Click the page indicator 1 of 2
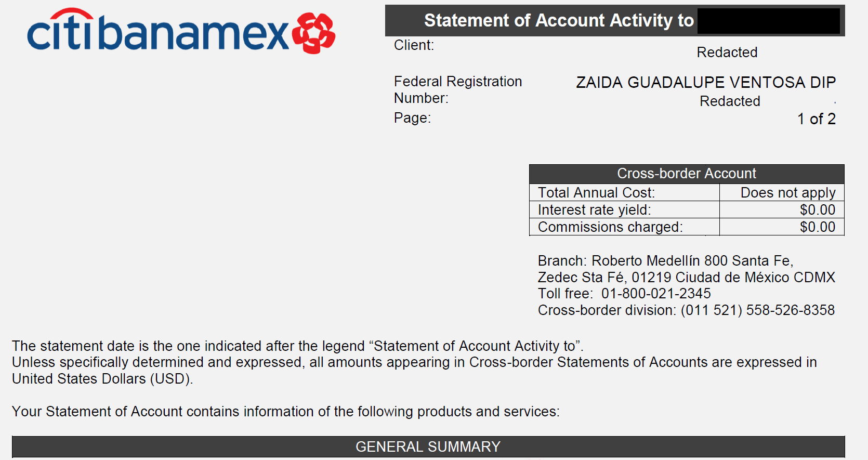This screenshot has height=460, width=868. coord(817,119)
